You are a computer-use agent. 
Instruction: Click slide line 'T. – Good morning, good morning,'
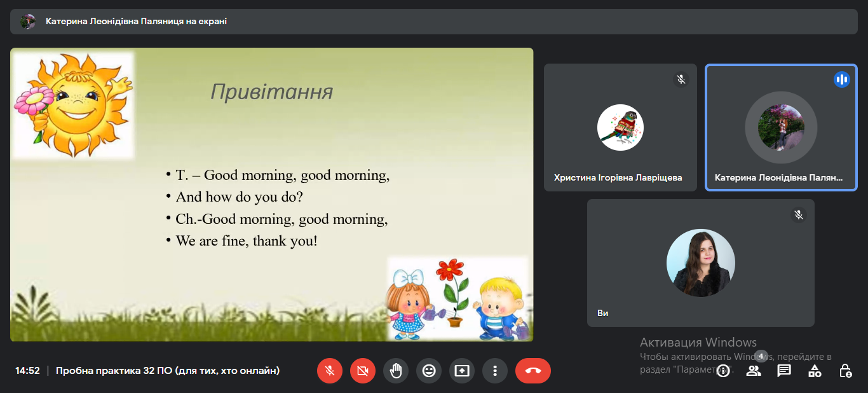pyautogui.click(x=283, y=176)
